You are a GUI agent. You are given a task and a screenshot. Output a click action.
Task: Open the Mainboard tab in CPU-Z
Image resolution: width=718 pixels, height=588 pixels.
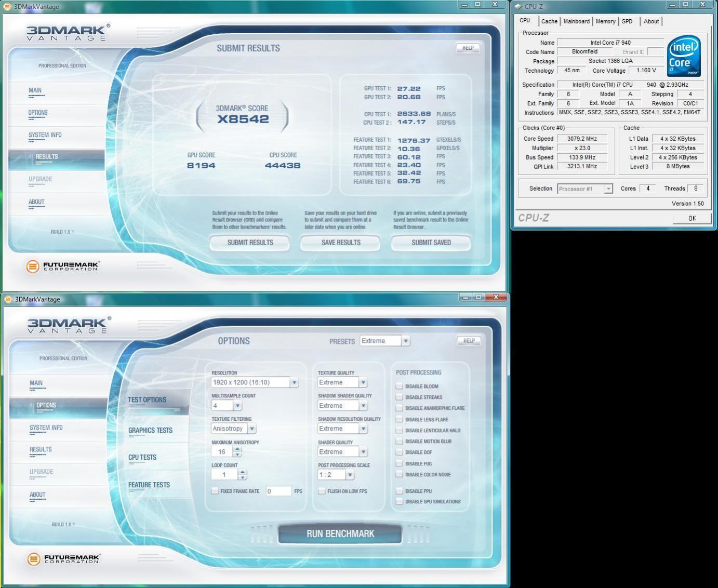click(577, 21)
